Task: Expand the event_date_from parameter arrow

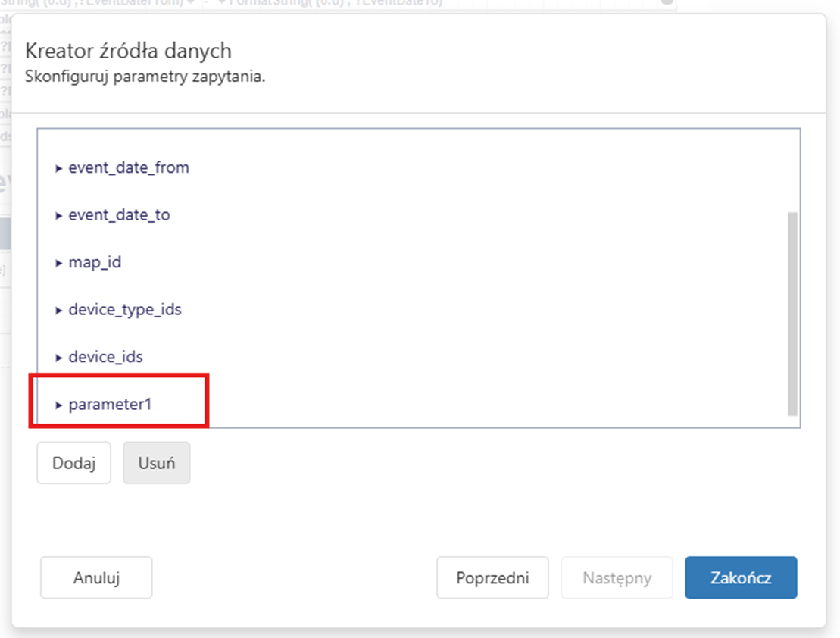Action: (x=59, y=168)
